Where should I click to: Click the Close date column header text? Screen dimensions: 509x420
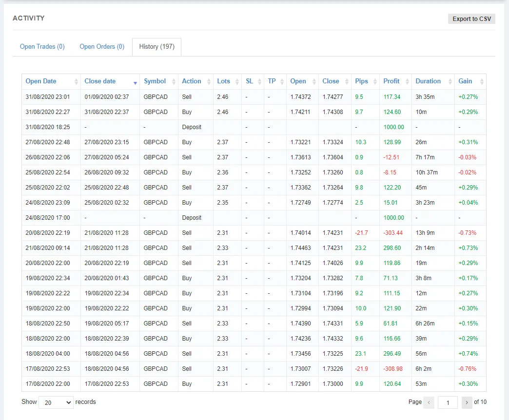(x=100, y=81)
